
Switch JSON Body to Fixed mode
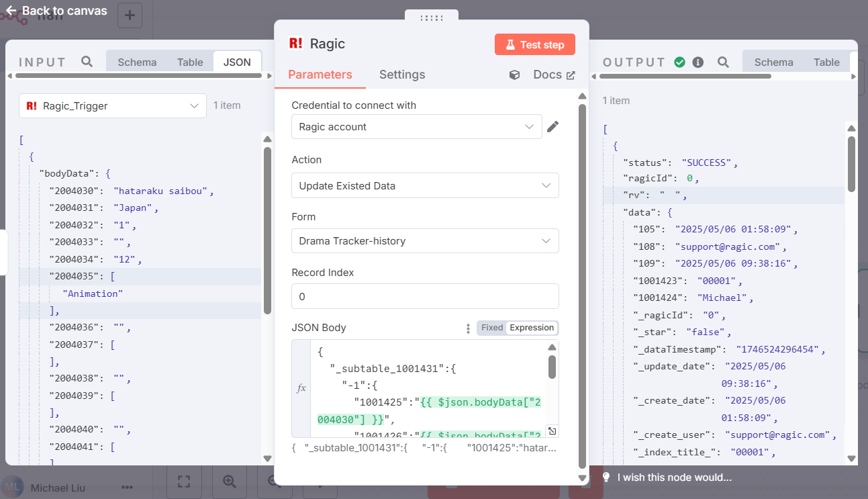492,328
